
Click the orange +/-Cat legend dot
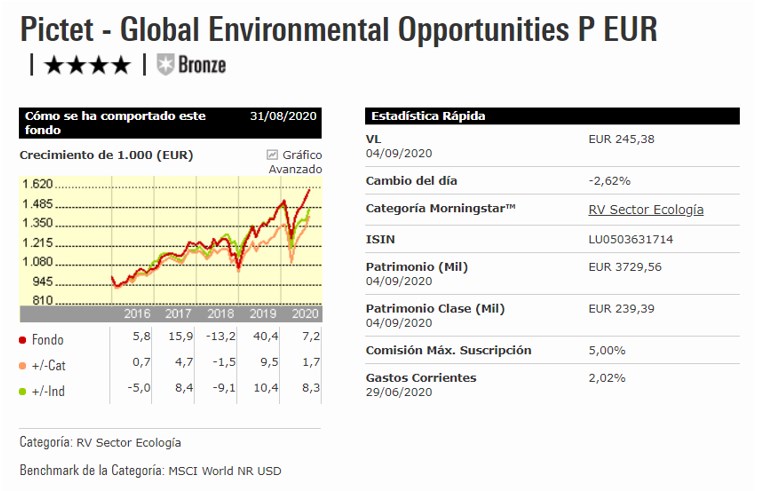[x=23, y=366]
